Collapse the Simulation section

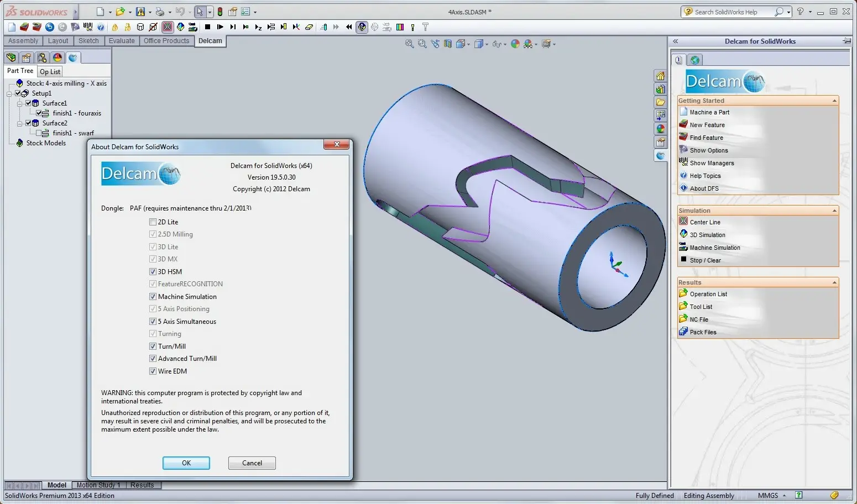(x=834, y=211)
